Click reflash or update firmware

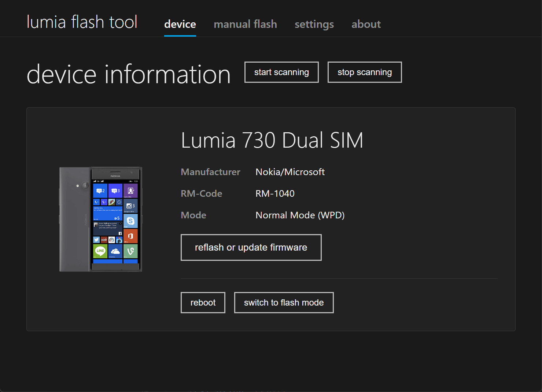[251, 247]
